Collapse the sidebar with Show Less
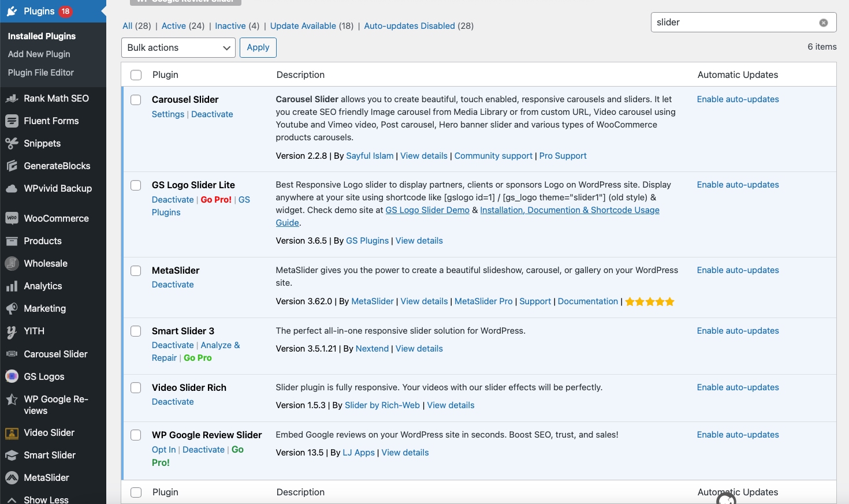The height and width of the screenshot is (504, 849). pos(46,499)
